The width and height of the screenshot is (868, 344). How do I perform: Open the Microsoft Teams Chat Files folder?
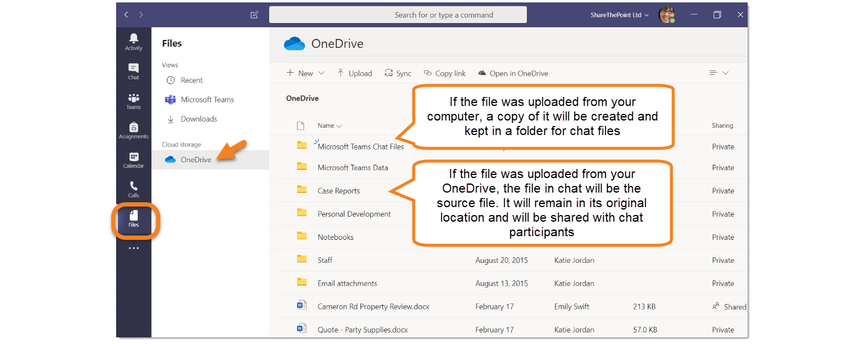pyautogui.click(x=361, y=146)
